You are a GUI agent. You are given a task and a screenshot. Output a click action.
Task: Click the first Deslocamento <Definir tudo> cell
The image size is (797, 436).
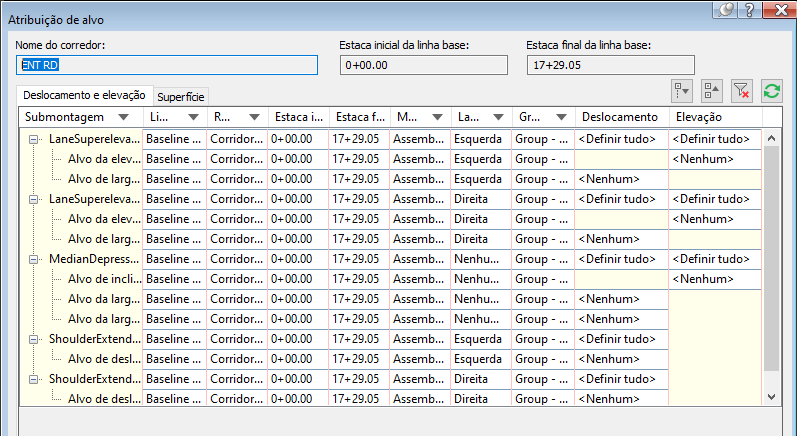[x=621, y=139]
